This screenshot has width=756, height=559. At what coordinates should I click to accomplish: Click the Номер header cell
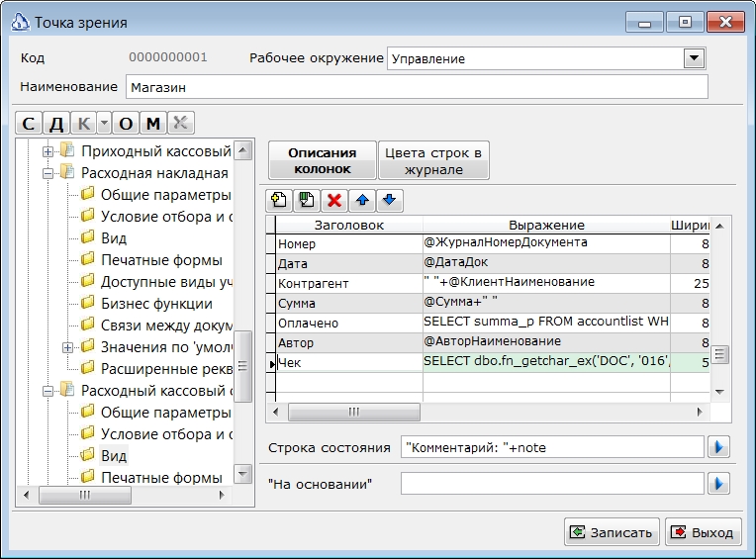pyautogui.click(x=349, y=243)
